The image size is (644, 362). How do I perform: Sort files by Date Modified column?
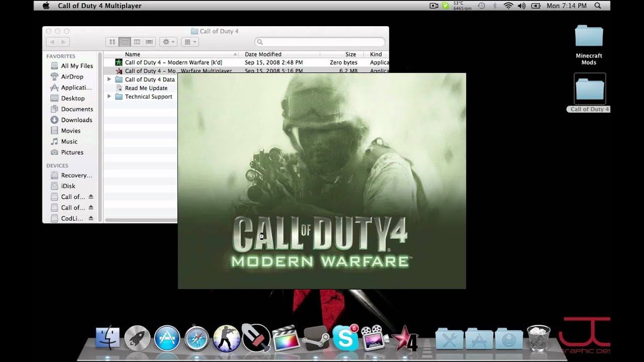(x=280, y=54)
